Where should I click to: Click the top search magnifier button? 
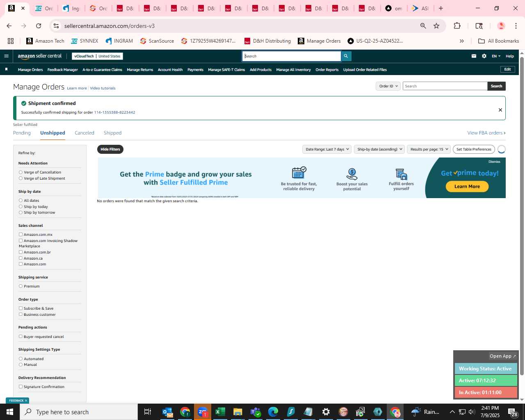point(346,56)
